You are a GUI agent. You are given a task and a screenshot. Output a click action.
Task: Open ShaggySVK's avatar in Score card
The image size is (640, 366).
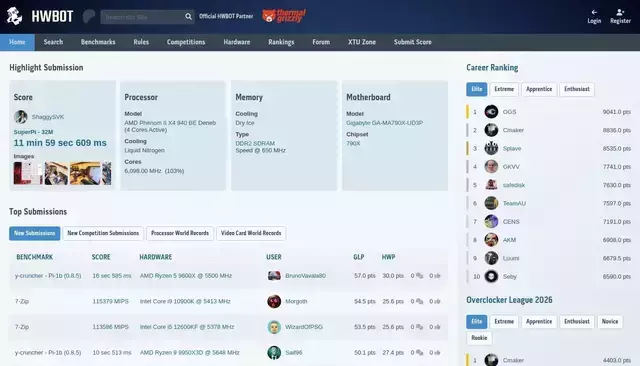[20, 117]
